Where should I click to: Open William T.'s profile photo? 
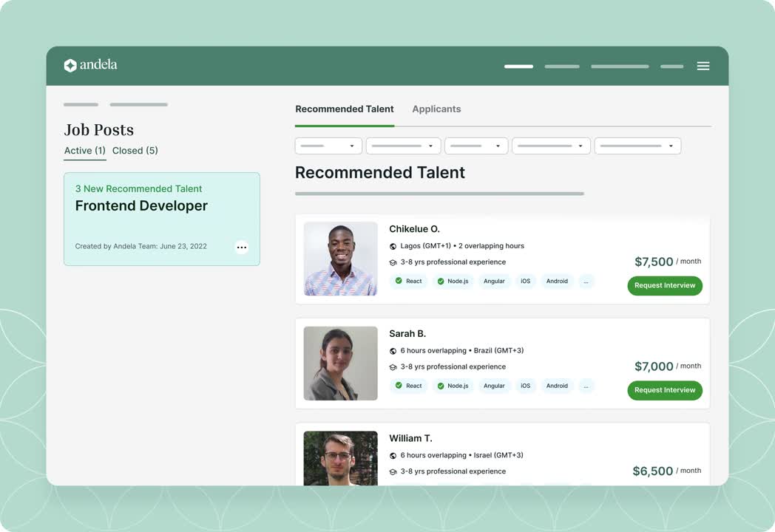[x=340, y=458]
